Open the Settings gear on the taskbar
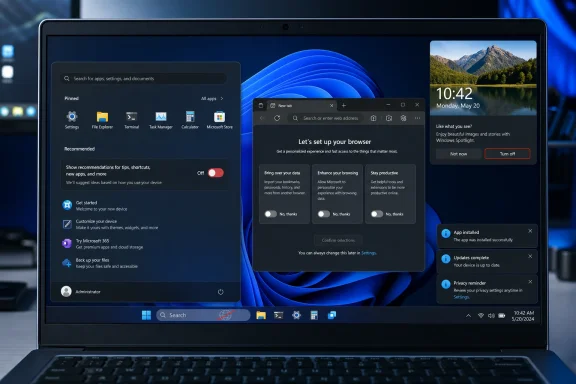The image size is (576, 384). pyautogui.click(x=296, y=315)
